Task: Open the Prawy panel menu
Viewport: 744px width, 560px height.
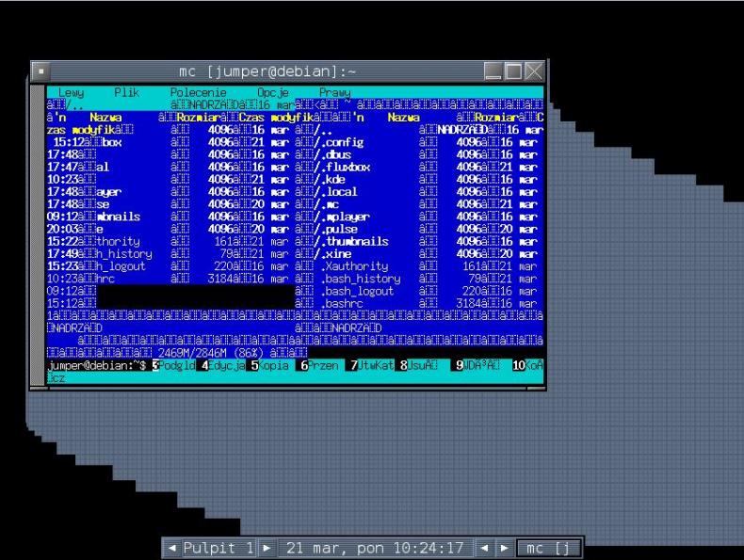Action: (334, 93)
